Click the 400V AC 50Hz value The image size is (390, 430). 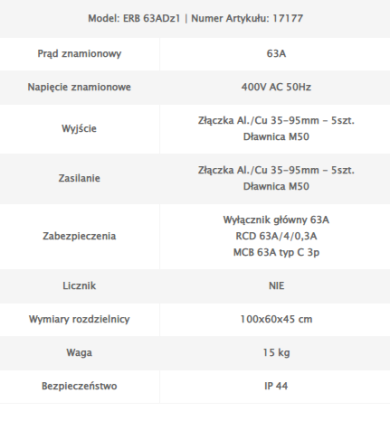(276, 87)
